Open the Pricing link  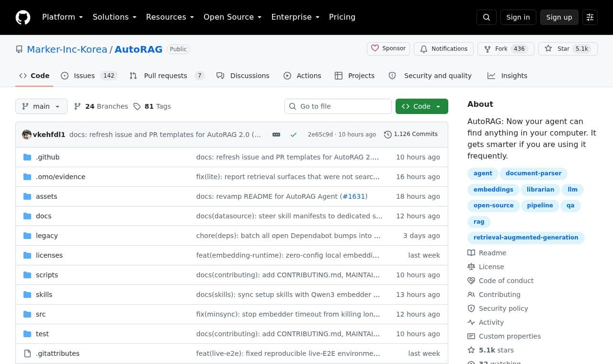(342, 17)
